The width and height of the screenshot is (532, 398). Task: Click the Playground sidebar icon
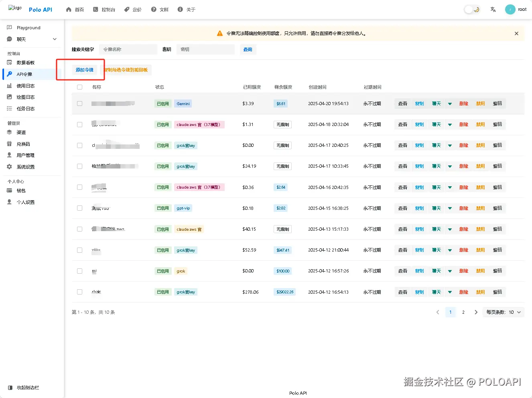(10, 28)
